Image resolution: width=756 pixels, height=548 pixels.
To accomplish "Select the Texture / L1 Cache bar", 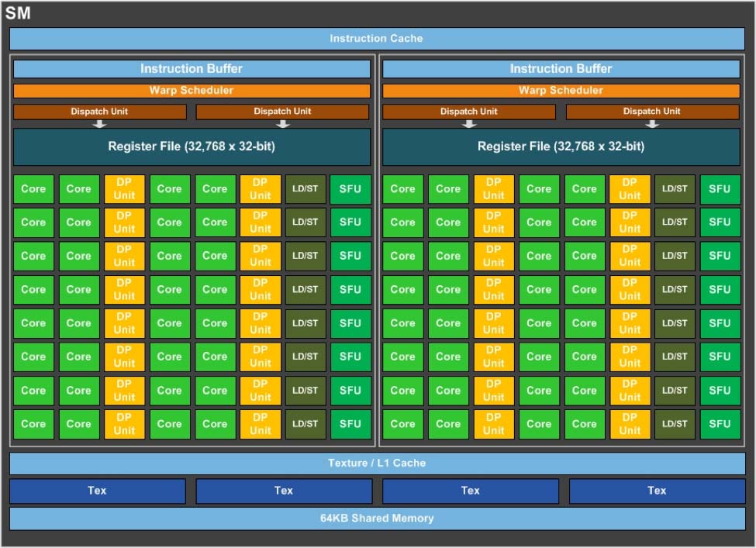I will [376, 464].
